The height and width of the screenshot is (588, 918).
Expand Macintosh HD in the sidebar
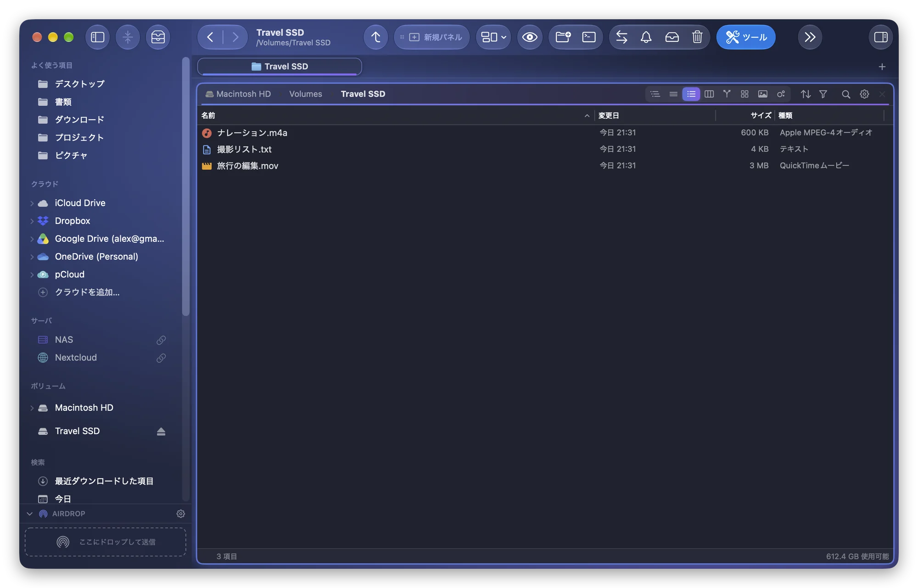coord(32,408)
